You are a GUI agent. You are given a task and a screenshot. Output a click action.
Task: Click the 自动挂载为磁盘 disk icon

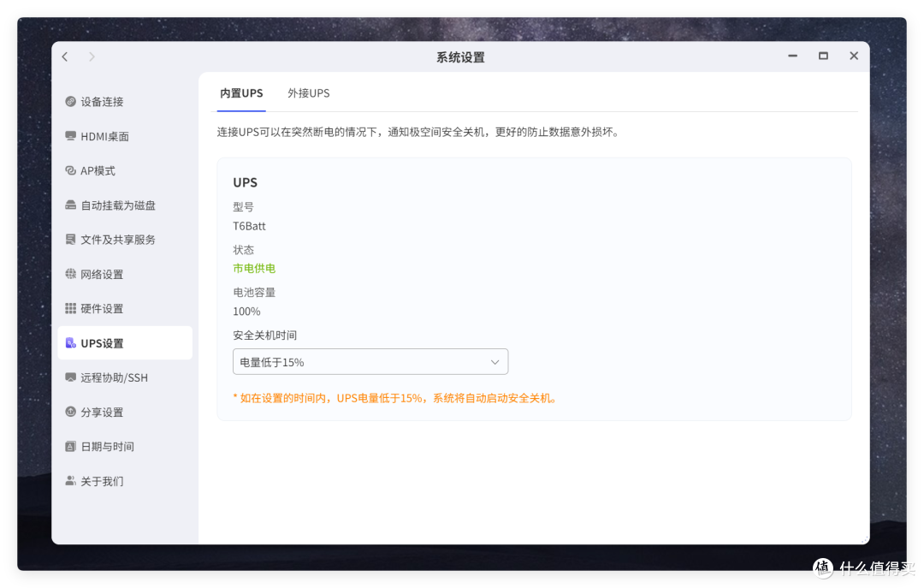71,205
